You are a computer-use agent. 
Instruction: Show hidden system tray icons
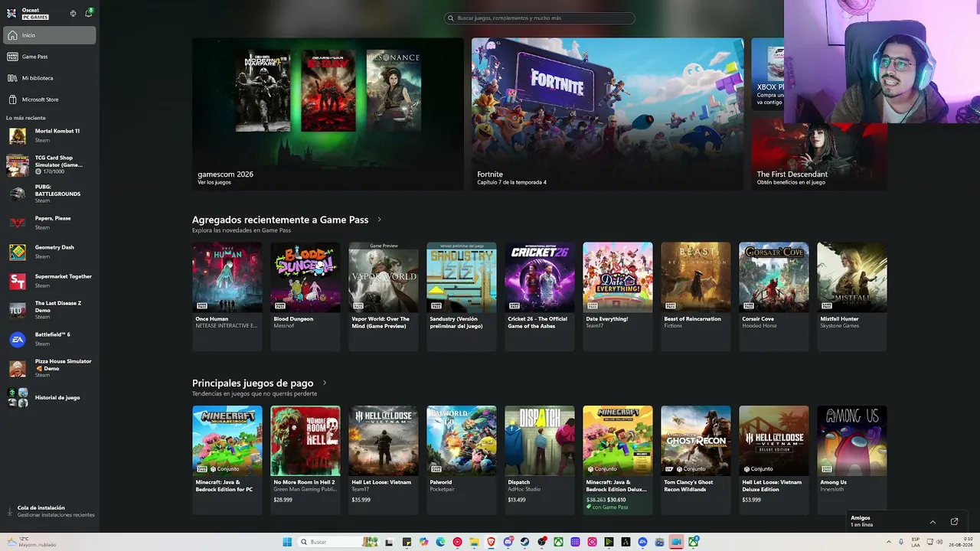pyautogui.click(x=887, y=542)
